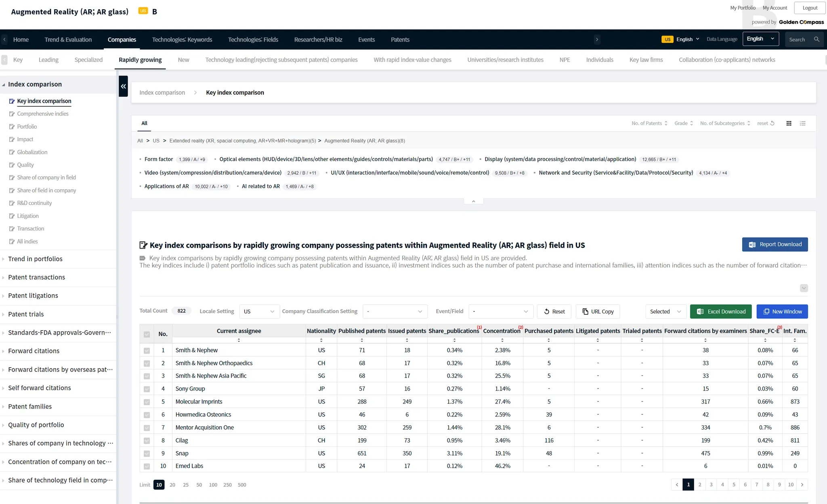Click the search magnifier icon
Image resolution: width=827 pixels, height=504 pixels.
[x=817, y=40]
